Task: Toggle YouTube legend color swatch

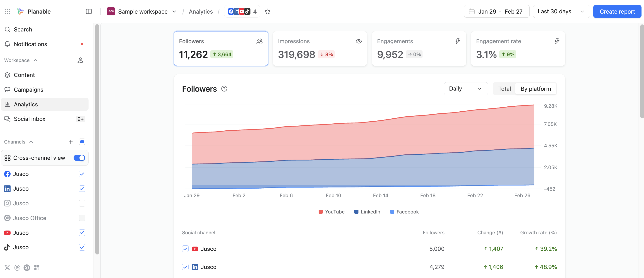Action: pyautogui.click(x=320, y=212)
